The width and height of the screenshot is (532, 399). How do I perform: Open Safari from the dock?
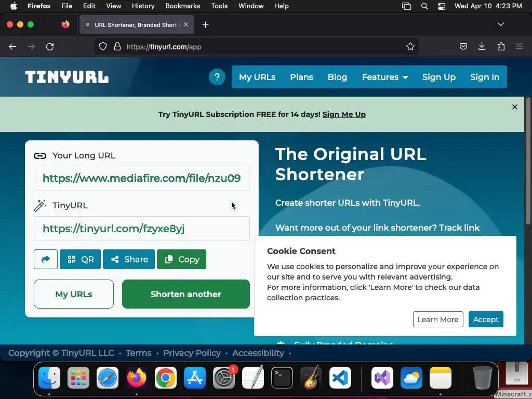tap(108, 378)
